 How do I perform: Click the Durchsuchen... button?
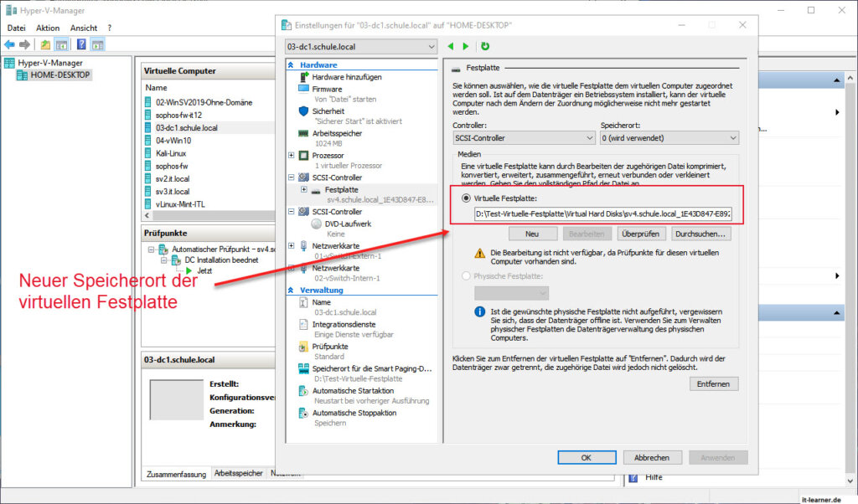(x=700, y=234)
